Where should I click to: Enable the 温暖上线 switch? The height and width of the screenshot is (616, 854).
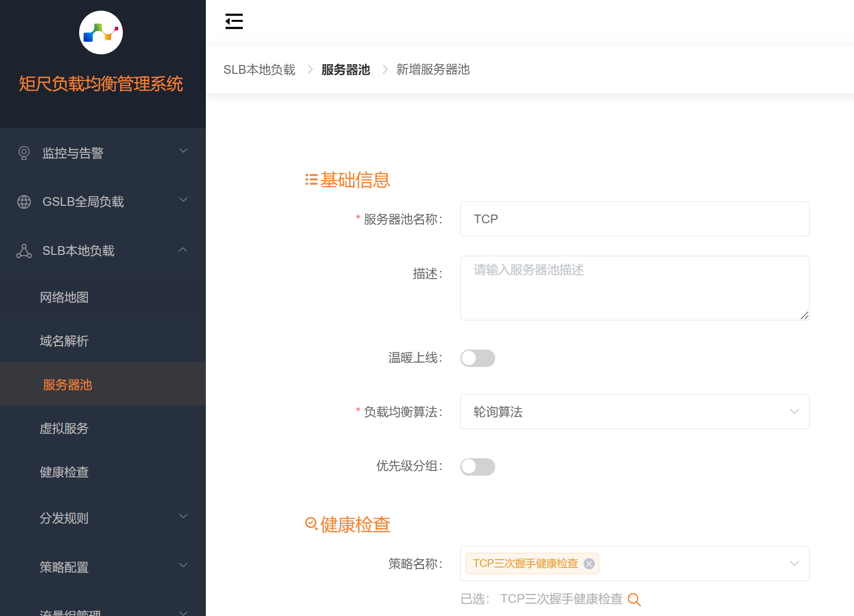coord(477,358)
